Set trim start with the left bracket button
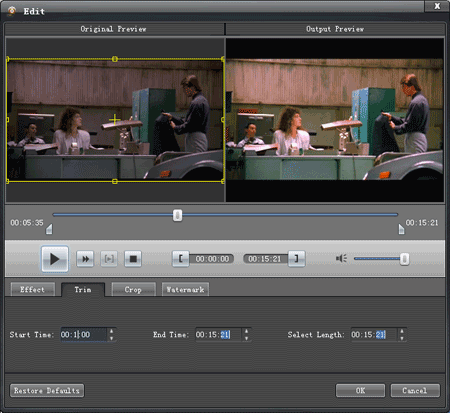This screenshot has height=413, width=450. point(181,259)
